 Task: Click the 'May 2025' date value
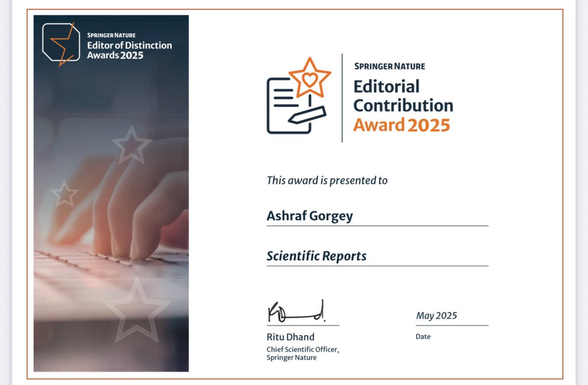[x=437, y=316]
